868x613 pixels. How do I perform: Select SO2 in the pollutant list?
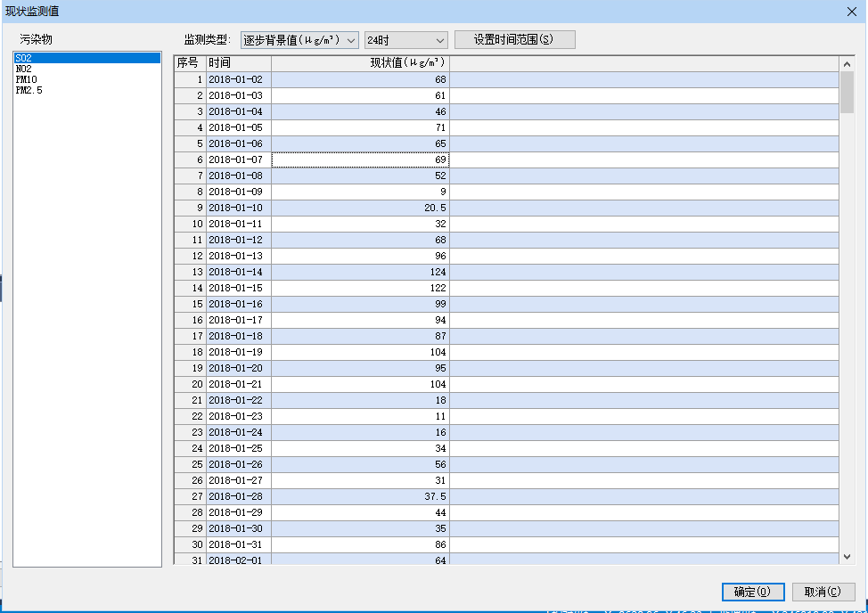pyautogui.click(x=24, y=58)
